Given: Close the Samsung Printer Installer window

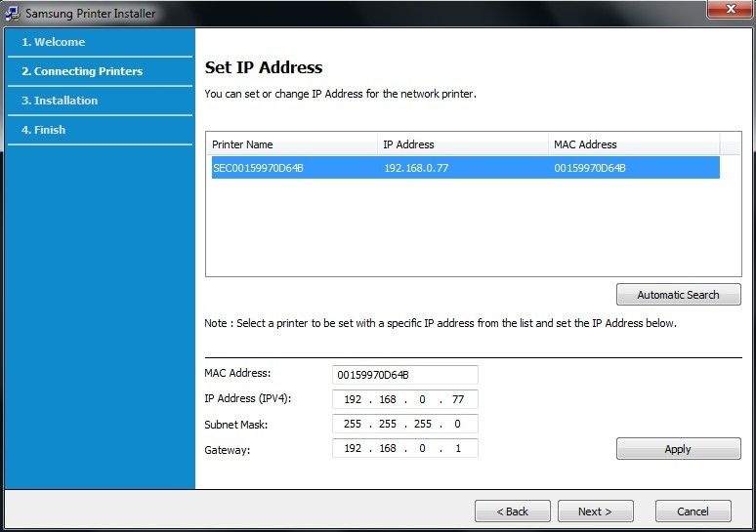Looking at the screenshot, I should tap(731, 9).
